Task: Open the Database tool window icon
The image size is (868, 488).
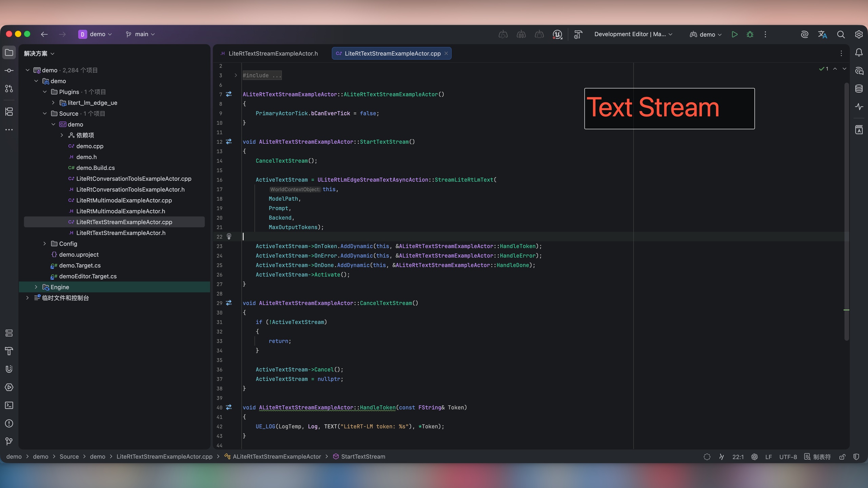Action: point(859,88)
